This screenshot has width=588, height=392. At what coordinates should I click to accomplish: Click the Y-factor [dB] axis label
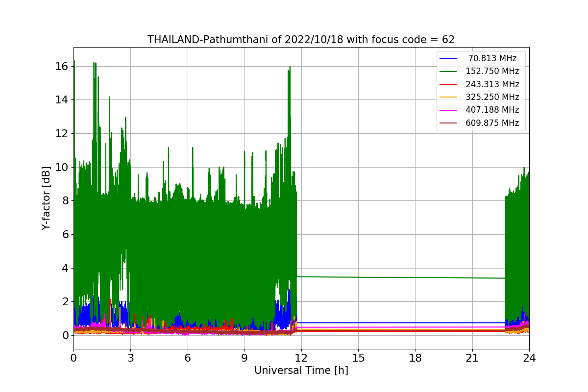point(46,198)
